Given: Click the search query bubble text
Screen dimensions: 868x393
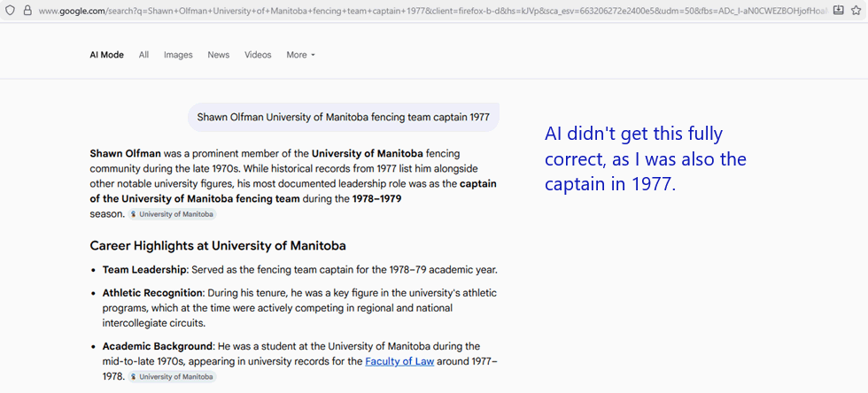Looking at the screenshot, I should pos(344,118).
